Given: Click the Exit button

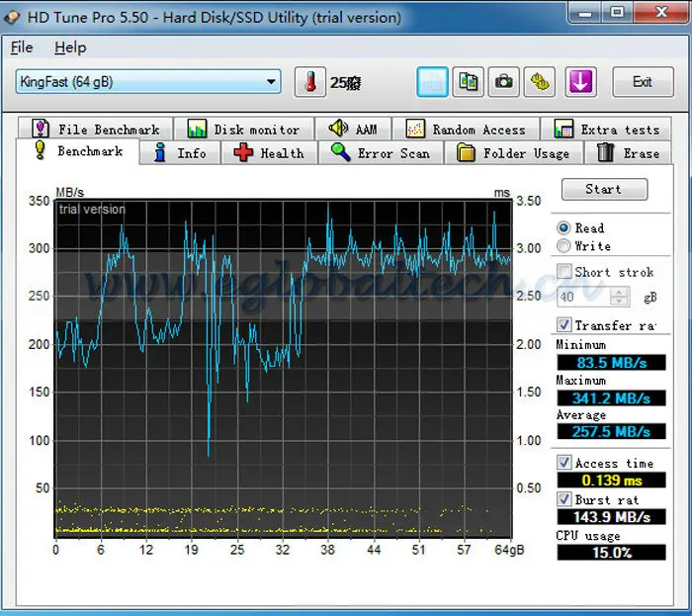Looking at the screenshot, I should 643,82.
